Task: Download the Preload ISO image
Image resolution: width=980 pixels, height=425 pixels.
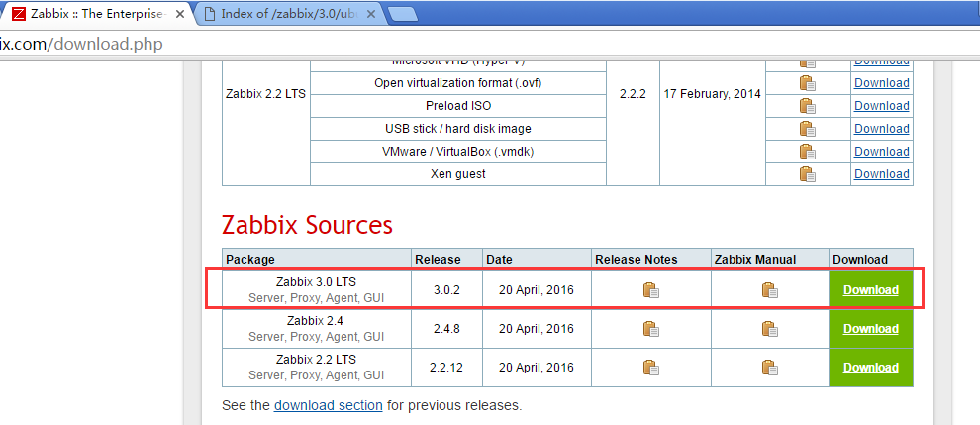Action: point(881,106)
